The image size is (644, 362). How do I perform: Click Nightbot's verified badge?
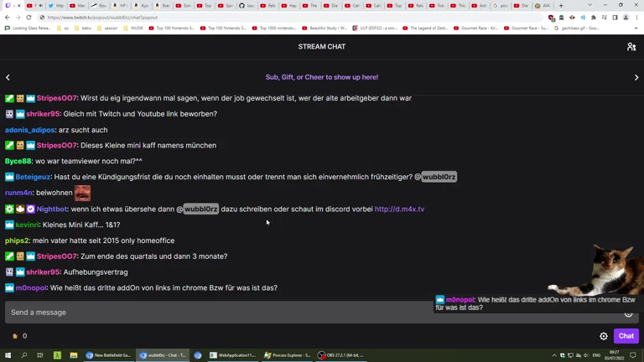(x=30, y=209)
